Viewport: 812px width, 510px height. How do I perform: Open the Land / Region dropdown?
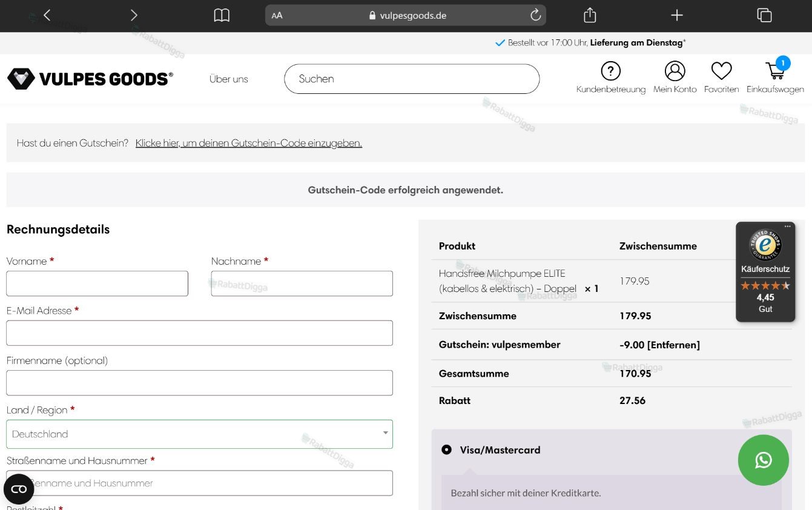click(200, 434)
